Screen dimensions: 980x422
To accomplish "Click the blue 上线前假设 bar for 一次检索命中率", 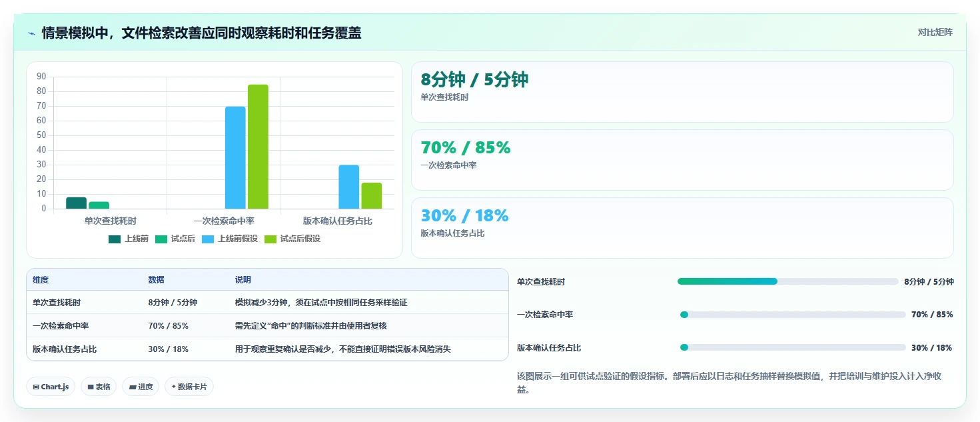I will pyautogui.click(x=235, y=157).
